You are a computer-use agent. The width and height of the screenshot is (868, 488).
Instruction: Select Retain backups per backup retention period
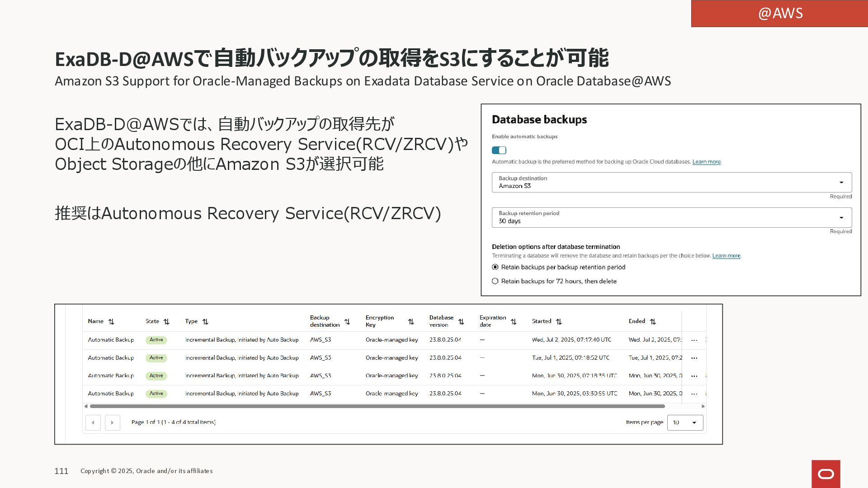click(495, 267)
